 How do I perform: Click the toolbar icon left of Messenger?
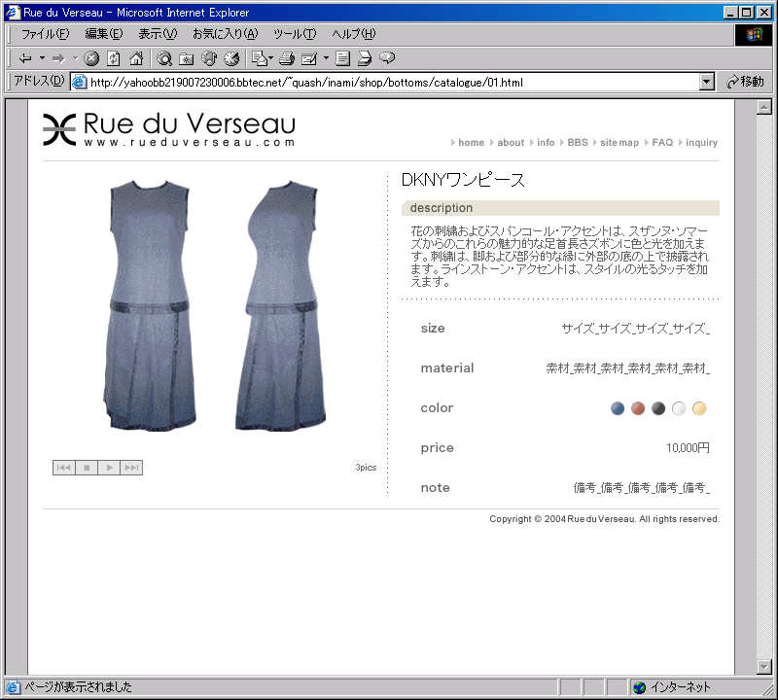364,58
